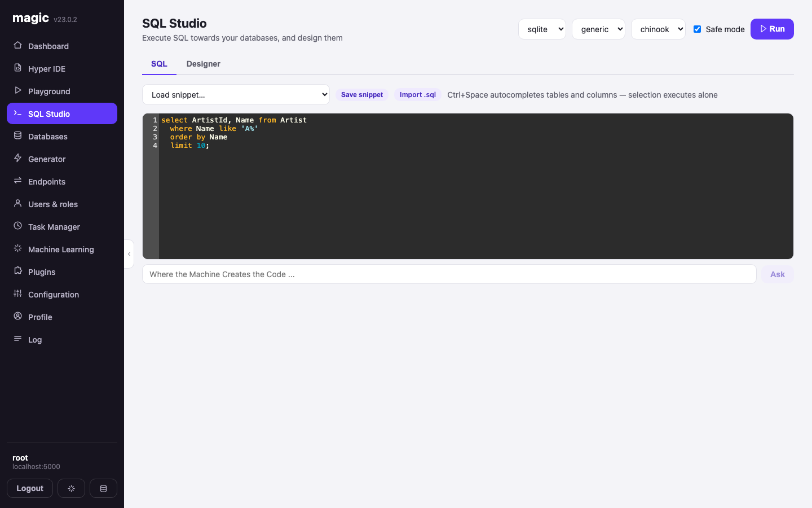Click the Playground label in sidebar
Viewport: 812px width, 508px height.
[49, 91]
